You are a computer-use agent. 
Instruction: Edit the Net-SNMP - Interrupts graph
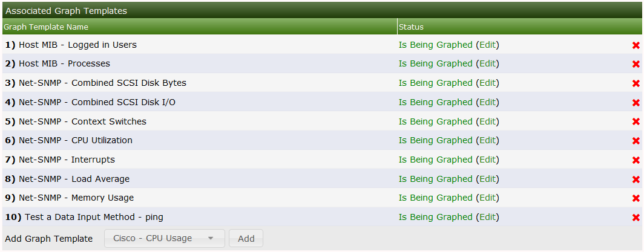487,160
